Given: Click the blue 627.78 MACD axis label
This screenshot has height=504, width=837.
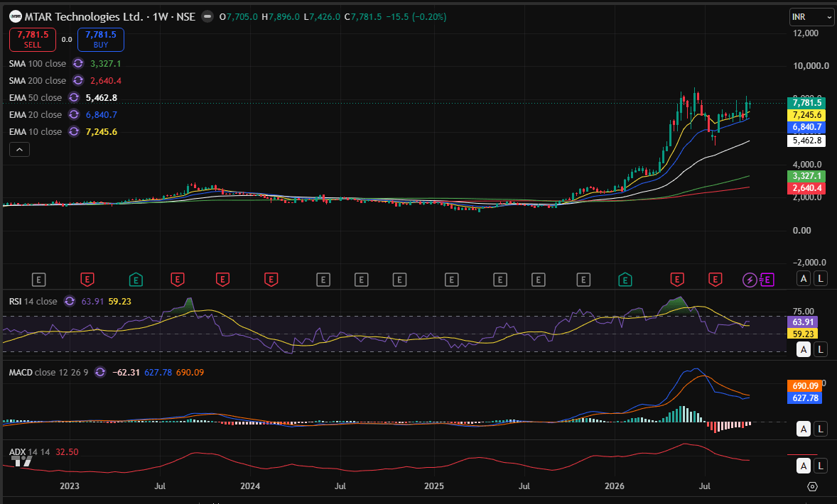Looking at the screenshot, I should coord(805,398).
